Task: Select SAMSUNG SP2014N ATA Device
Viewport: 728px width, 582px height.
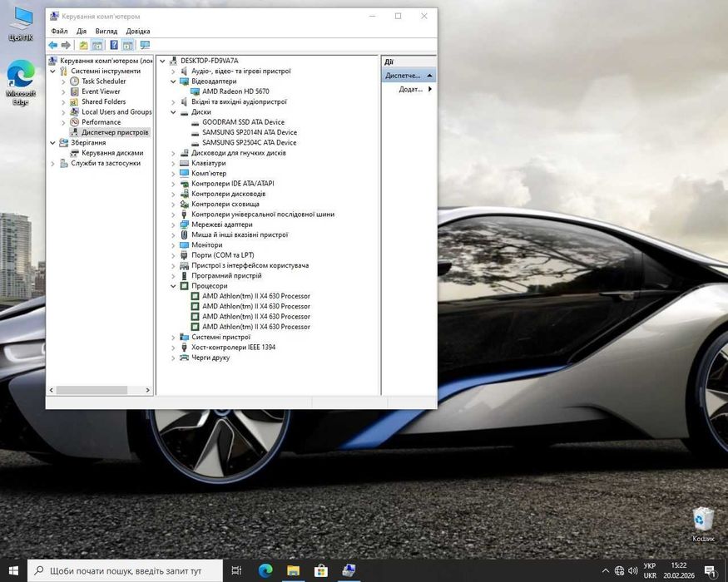Action: click(250, 132)
